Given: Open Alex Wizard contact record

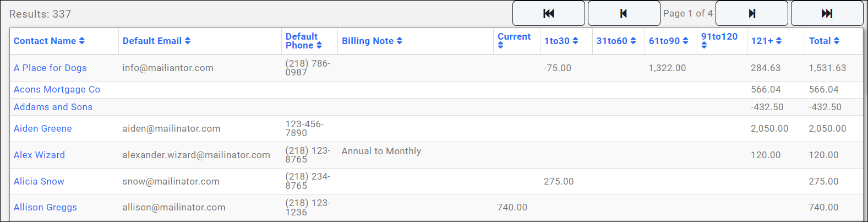Looking at the screenshot, I should click(39, 155).
